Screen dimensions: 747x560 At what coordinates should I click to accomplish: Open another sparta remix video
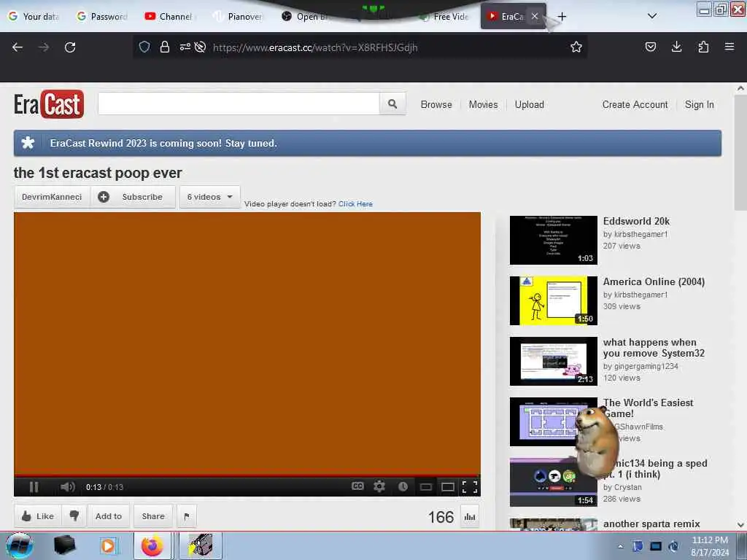pyautogui.click(x=651, y=524)
